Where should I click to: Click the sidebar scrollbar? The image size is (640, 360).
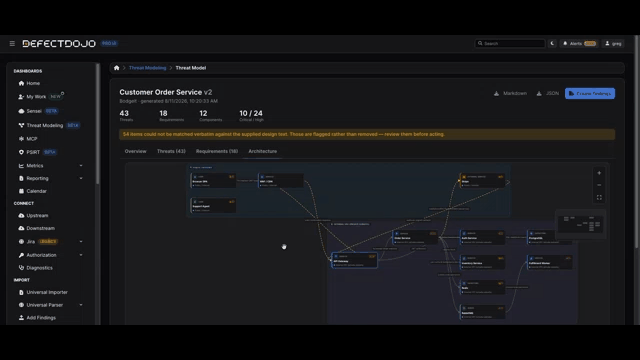[98, 124]
